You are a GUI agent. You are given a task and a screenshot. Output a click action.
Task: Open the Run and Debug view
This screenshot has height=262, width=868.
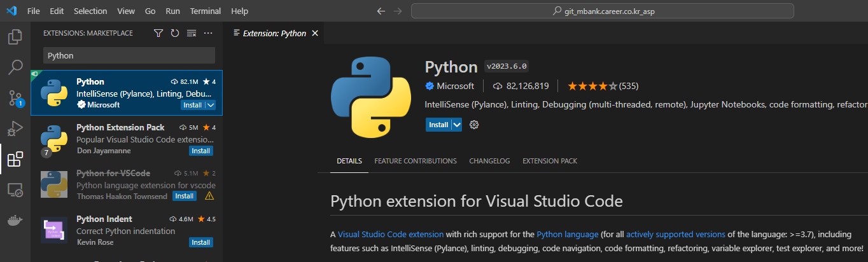(x=15, y=128)
